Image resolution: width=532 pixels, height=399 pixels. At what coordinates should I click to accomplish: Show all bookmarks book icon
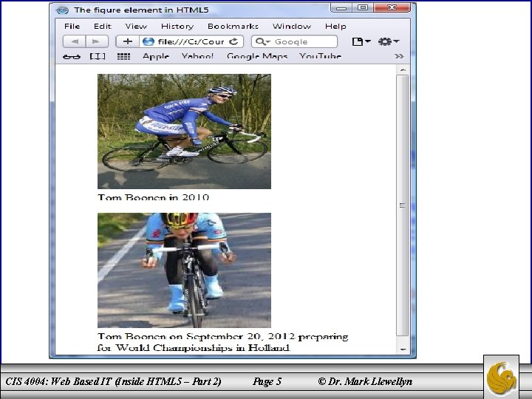click(x=98, y=56)
